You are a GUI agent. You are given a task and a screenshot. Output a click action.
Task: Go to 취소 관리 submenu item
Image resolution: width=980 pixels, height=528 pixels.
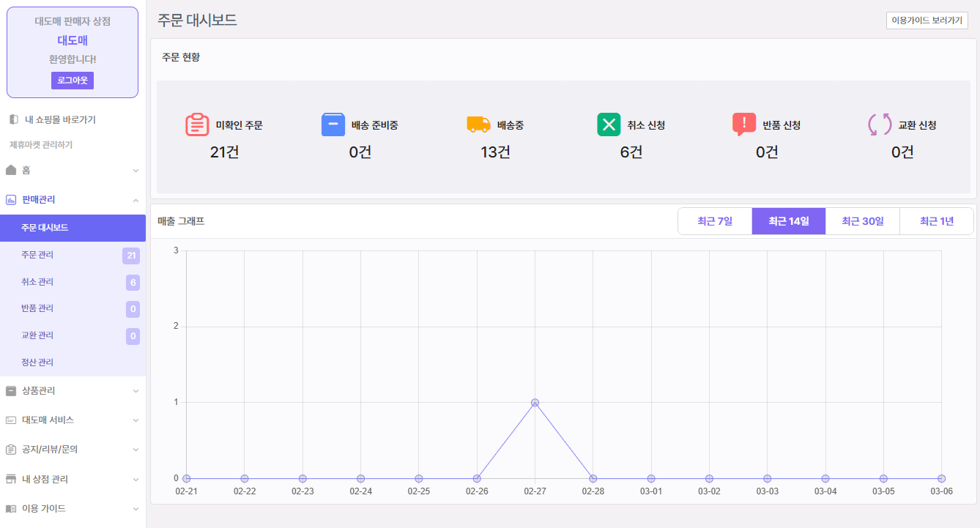point(38,282)
